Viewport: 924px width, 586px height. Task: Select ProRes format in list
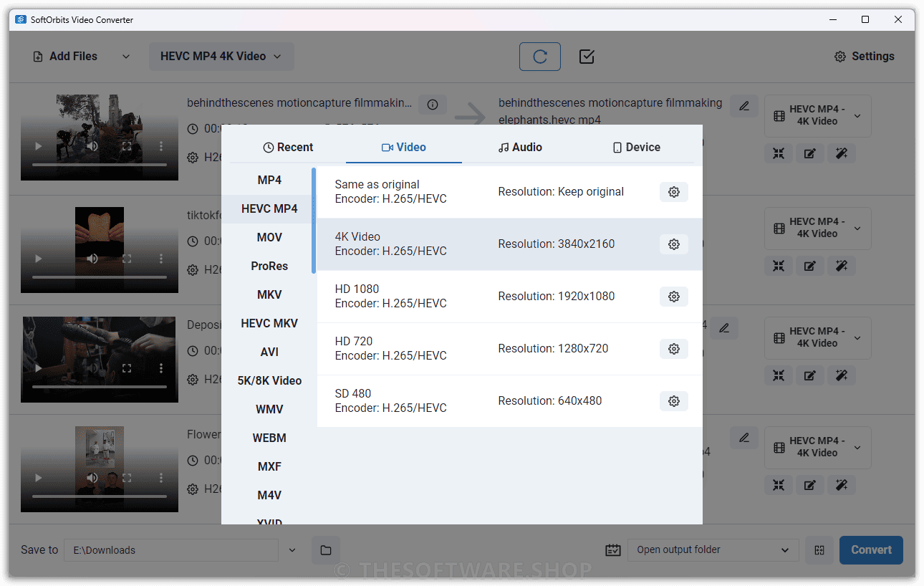[x=269, y=266]
